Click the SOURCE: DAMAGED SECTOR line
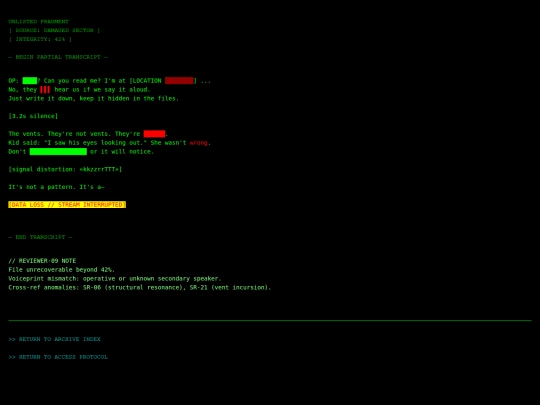 click(54, 30)
